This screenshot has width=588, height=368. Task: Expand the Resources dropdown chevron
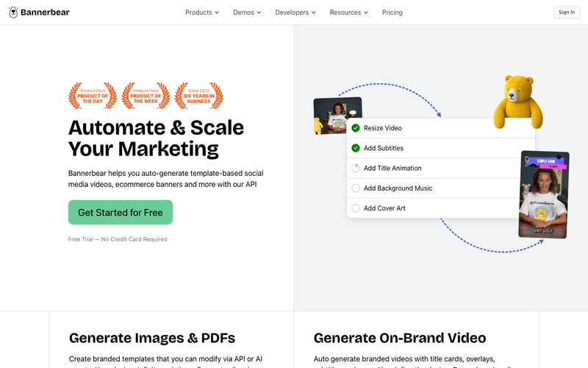tap(366, 13)
